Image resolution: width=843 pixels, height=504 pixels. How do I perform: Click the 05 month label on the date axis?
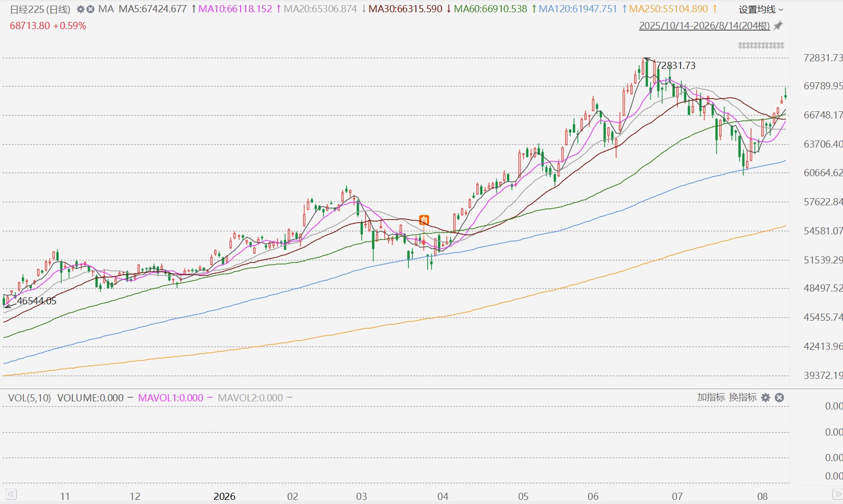[x=523, y=496]
